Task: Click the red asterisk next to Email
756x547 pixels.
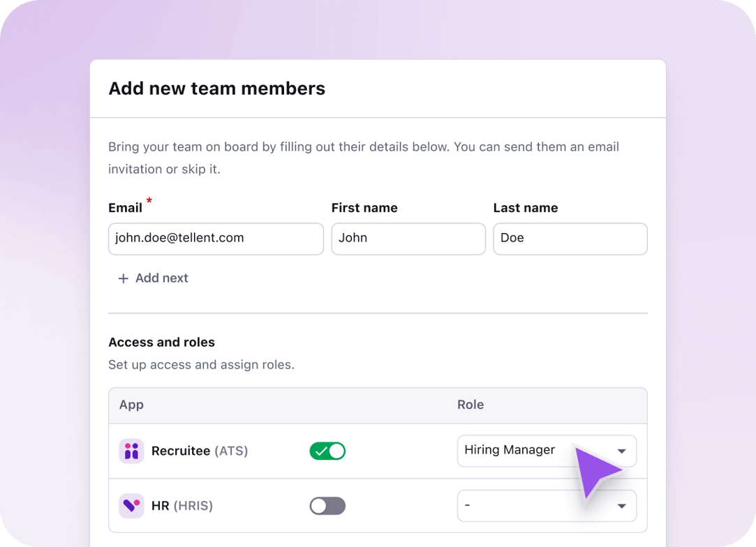Action: point(149,202)
